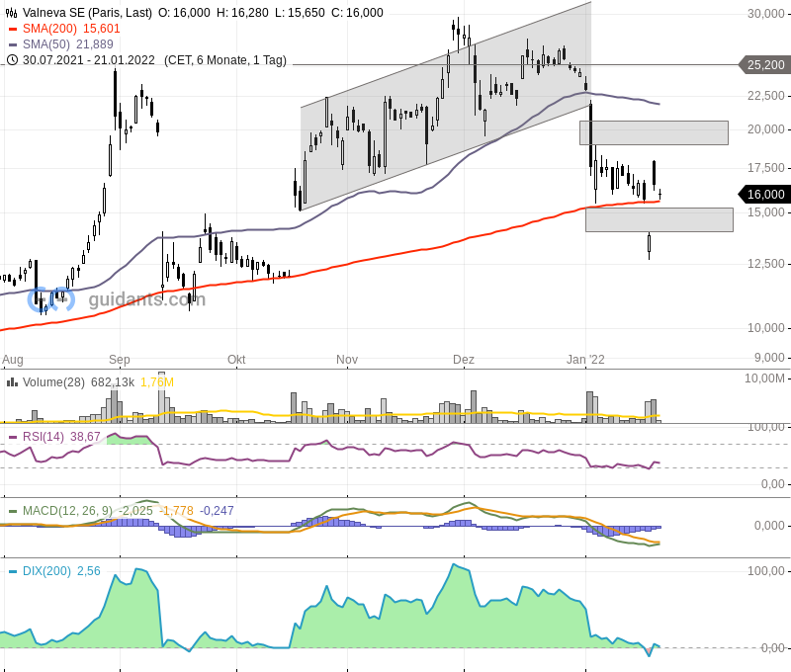The width and height of the screenshot is (791, 672).
Task: Click the 30,000 price axis label
Action: 765,14
